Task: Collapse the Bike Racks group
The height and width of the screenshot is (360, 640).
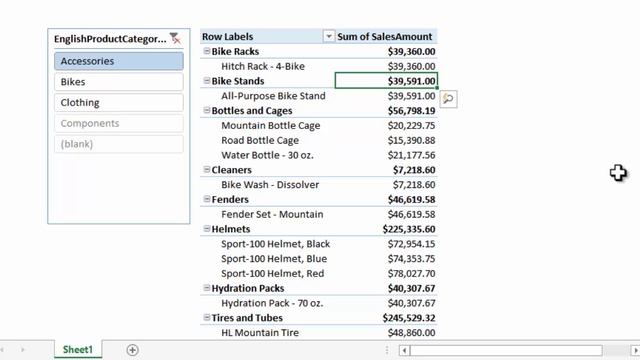Action: [x=207, y=51]
